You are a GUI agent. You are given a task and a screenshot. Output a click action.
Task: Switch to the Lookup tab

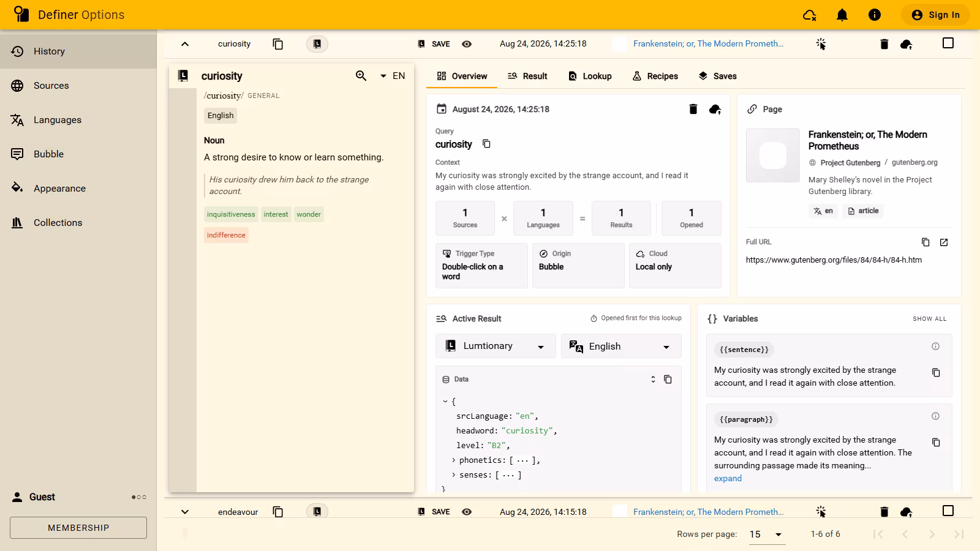590,76
